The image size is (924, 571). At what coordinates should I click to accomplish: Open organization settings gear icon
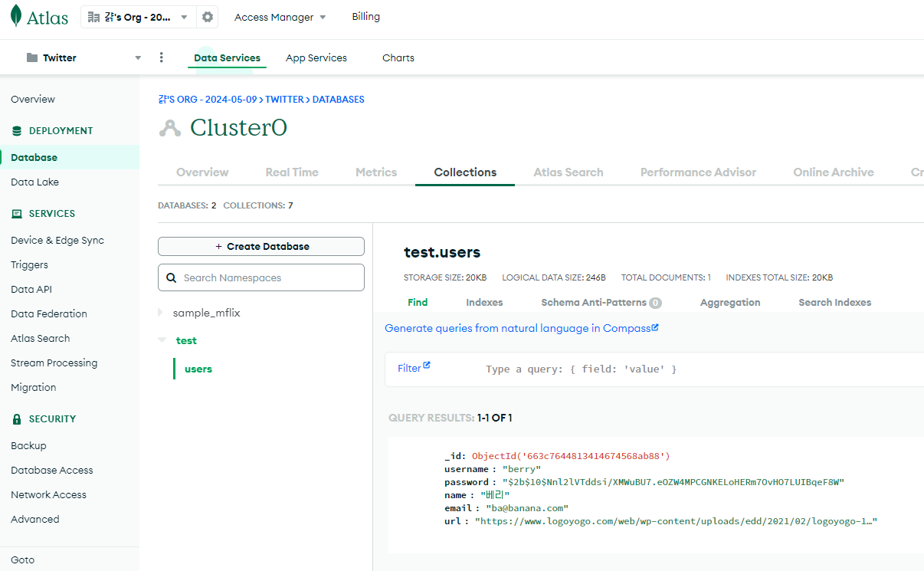207,17
